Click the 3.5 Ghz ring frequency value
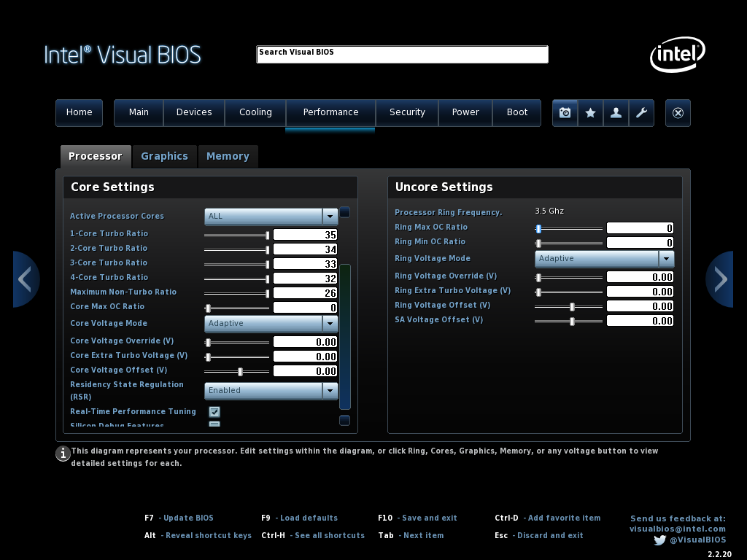The image size is (747, 560). point(549,211)
